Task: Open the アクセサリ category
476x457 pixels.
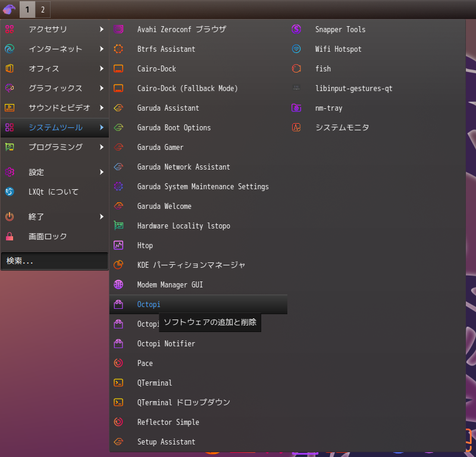Action: click(55, 29)
